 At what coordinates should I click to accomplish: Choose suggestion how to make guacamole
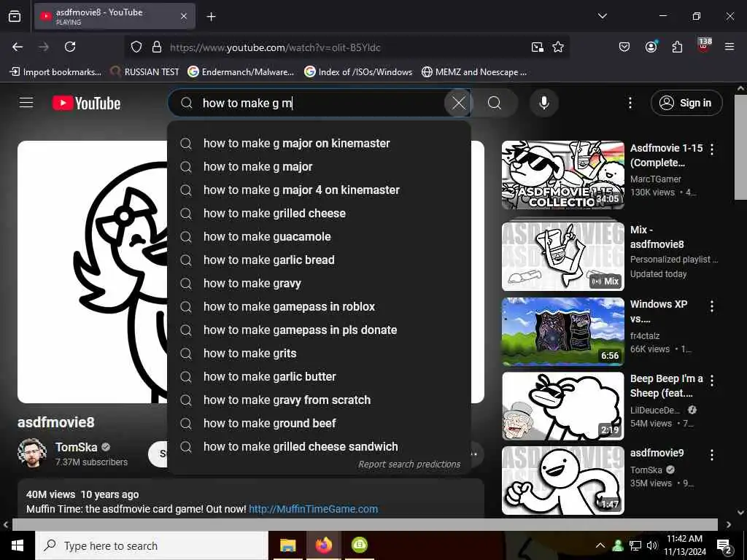pyautogui.click(x=320, y=237)
